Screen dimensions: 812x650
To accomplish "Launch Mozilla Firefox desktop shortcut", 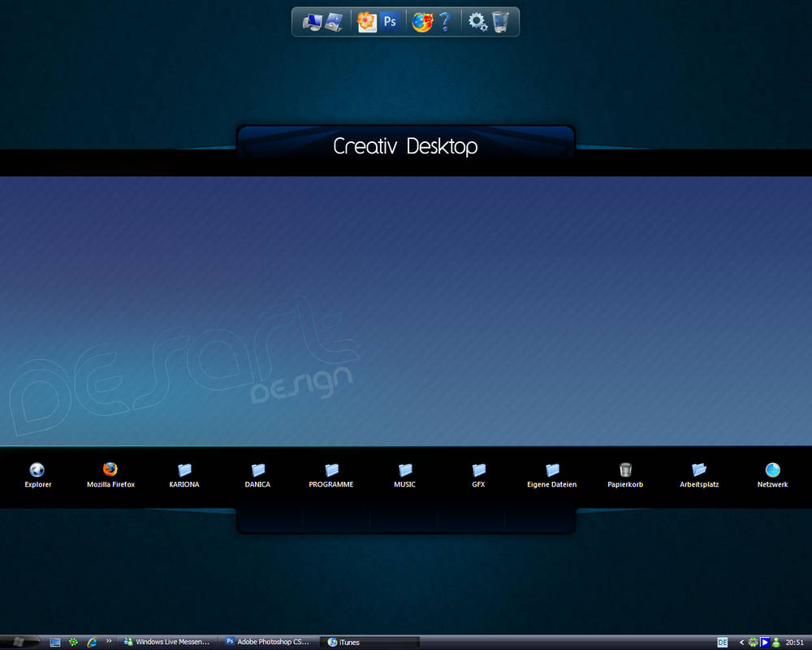I will click(x=110, y=475).
